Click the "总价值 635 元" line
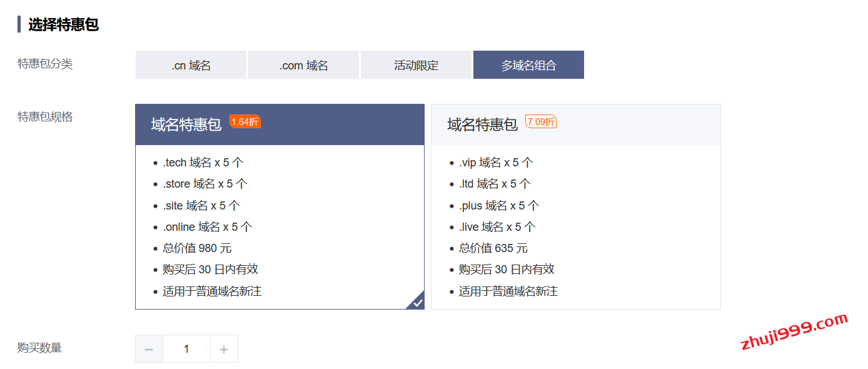Image resolution: width=868 pixels, height=369 pixels. tap(493, 248)
